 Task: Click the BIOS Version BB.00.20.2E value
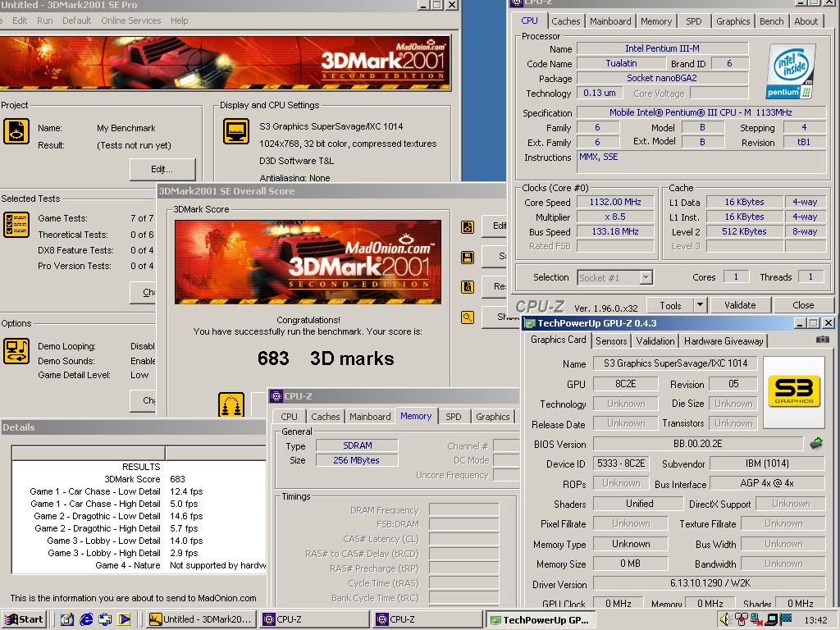click(x=697, y=444)
